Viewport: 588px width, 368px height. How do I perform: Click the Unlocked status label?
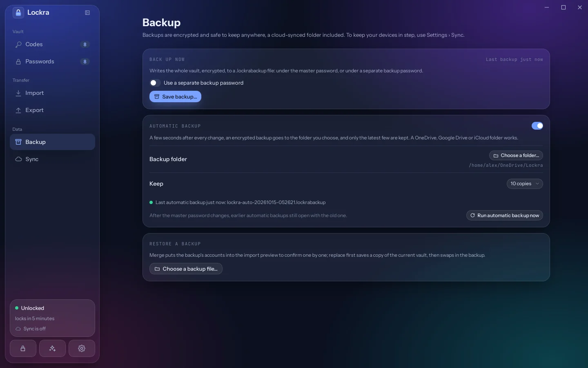pos(33,308)
